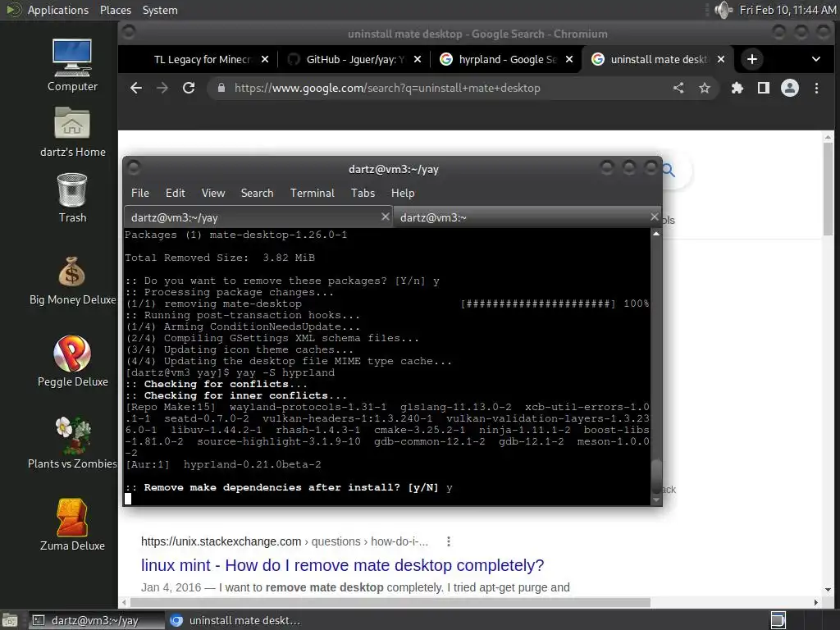Image resolution: width=840 pixels, height=630 pixels.
Task: Click the site lock icon in address bar
Action: point(221,88)
